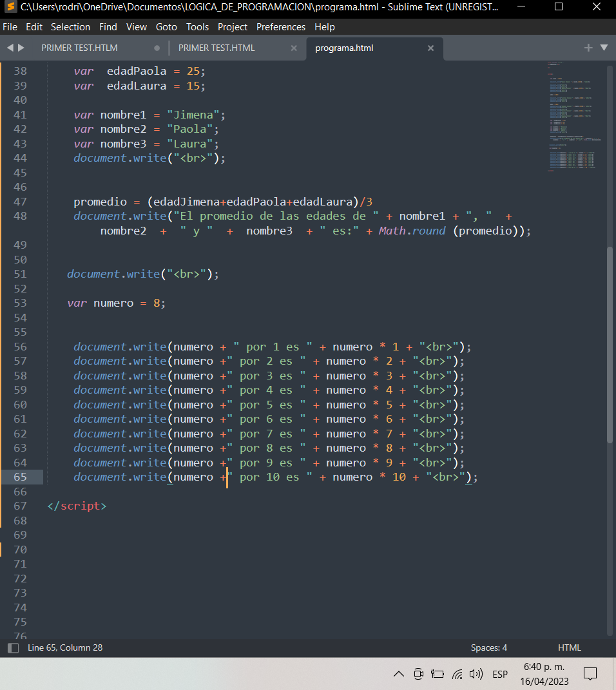
Task: Open the notification center icon
Action: (590, 674)
